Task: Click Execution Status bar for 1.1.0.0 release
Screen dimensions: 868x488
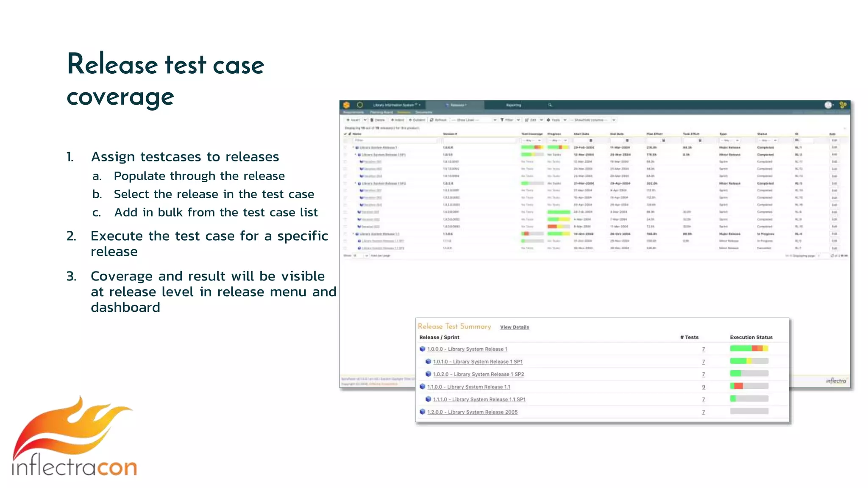Action: click(749, 386)
